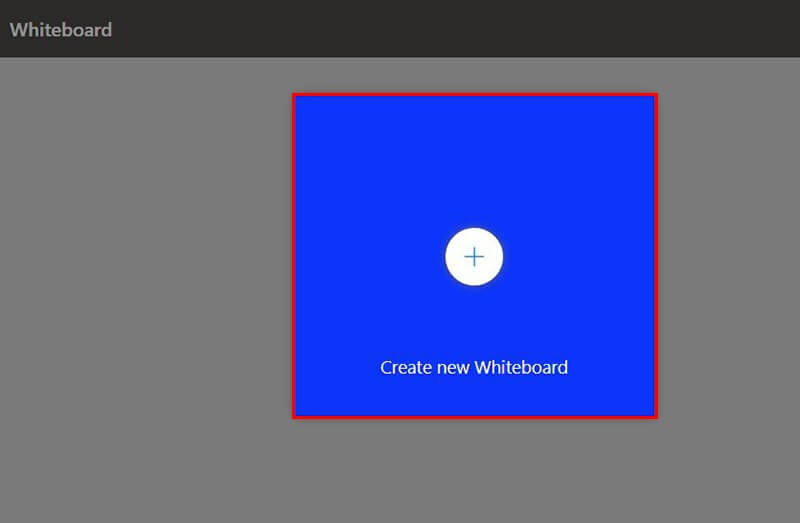Click the gray area beneath the blue tile
Viewport: 800px width, 523px height.
[474, 470]
